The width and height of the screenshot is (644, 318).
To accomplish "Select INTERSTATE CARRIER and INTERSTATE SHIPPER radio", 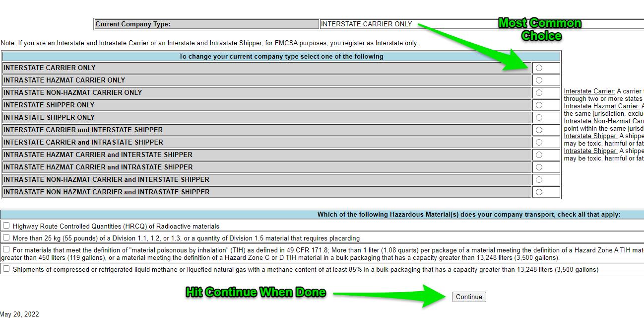I will pyautogui.click(x=539, y=130).
